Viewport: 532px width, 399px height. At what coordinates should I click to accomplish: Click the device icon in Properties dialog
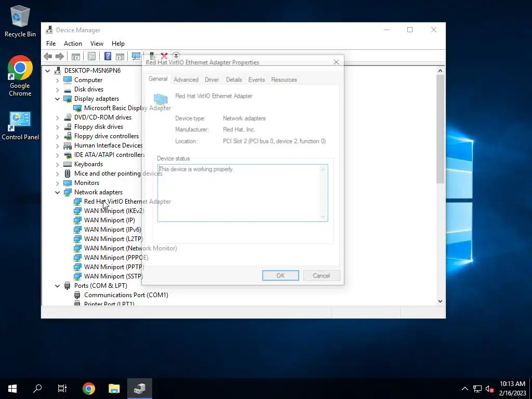(x=161, y=99)
